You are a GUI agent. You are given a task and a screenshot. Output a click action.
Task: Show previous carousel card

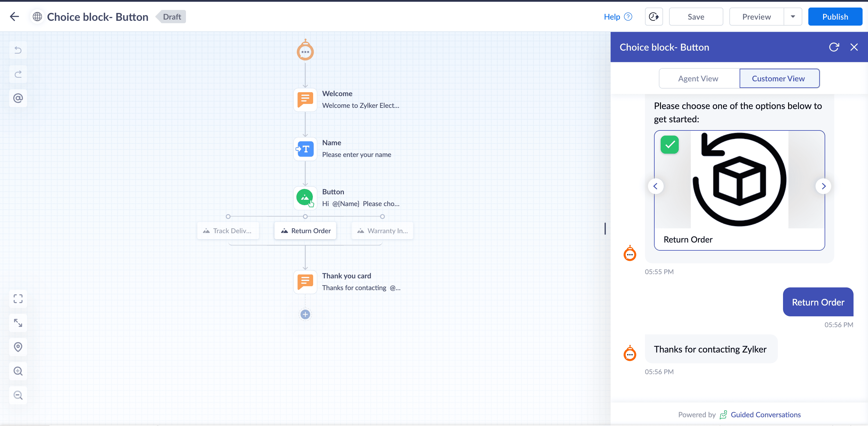coord(656,186)
